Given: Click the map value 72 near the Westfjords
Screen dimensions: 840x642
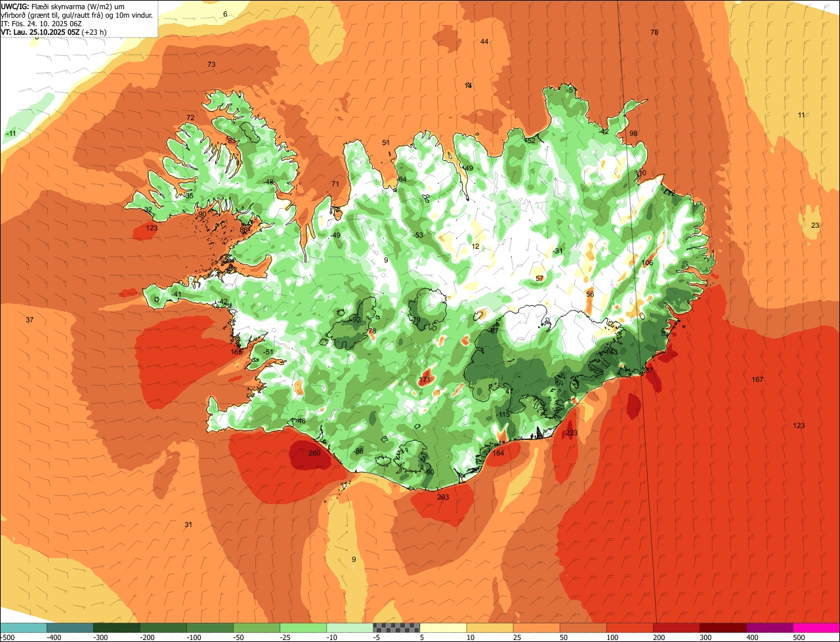Looking at the screenshot, I should point(190,118).
